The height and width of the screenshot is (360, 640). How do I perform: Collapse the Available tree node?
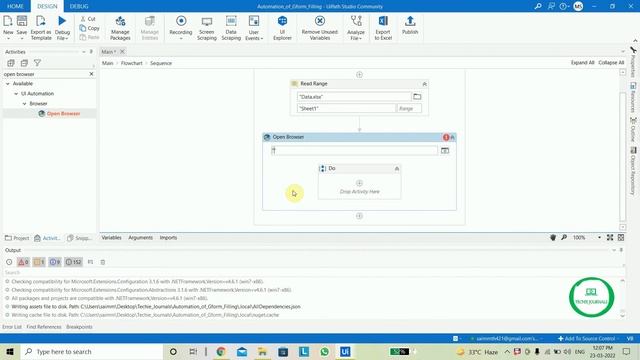pos(8,84)
